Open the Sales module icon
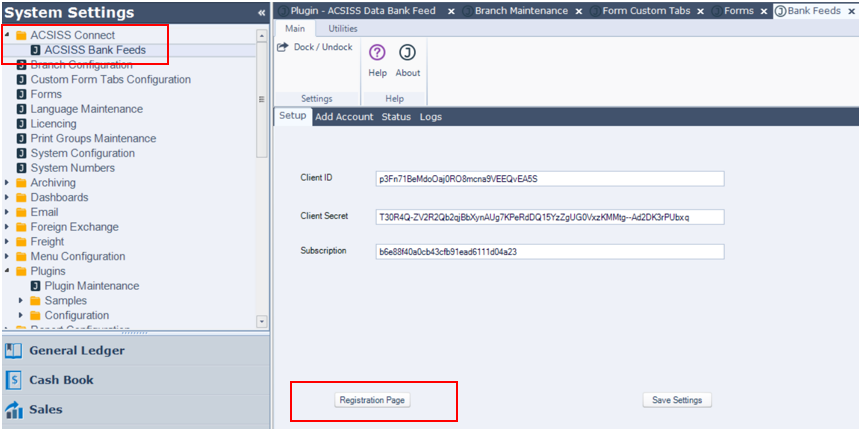Screen dimensions: 859x429 pos(14,409)
